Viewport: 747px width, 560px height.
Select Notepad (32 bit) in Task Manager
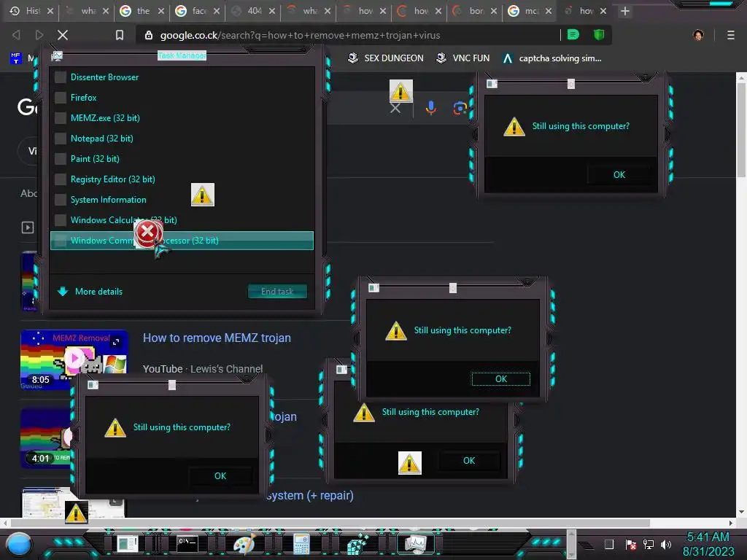182,139
